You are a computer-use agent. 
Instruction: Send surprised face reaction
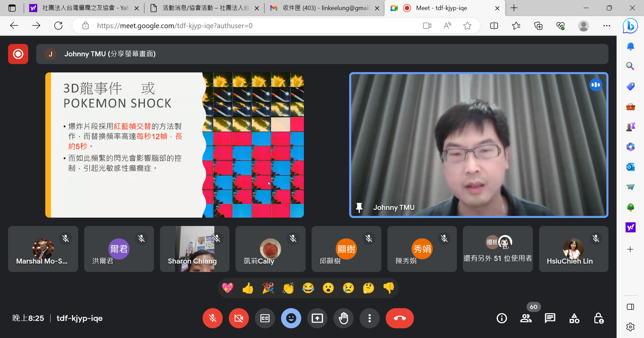click(x=328, y=288)
